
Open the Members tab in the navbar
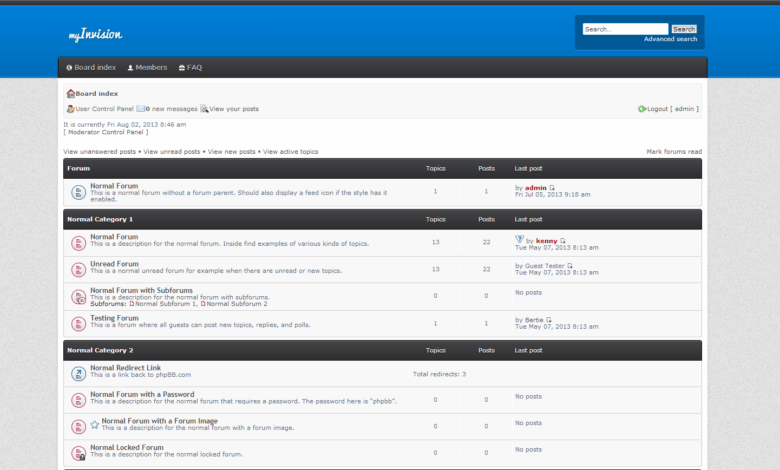[146, 67]
